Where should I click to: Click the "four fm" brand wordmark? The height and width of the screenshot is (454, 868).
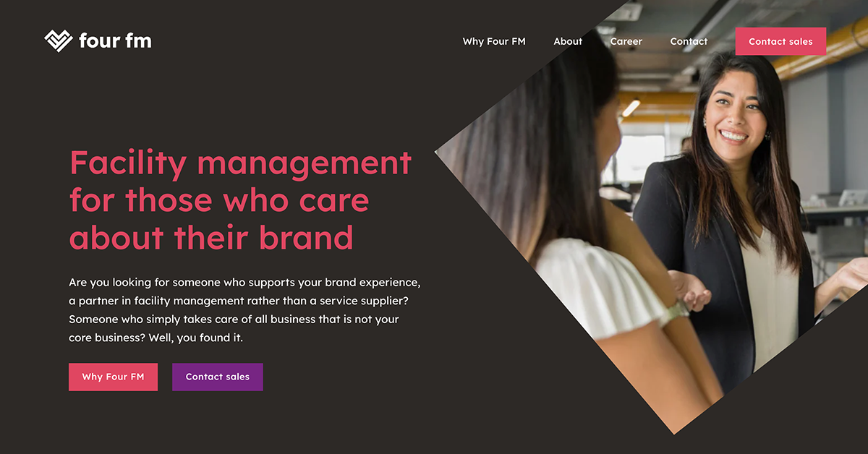click(x=115, y=40)
